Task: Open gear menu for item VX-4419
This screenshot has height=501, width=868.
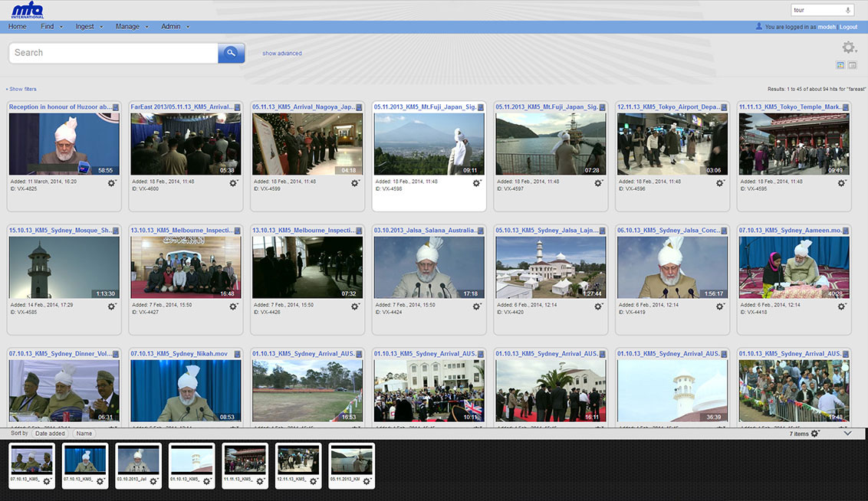Action: click(720, 306)
